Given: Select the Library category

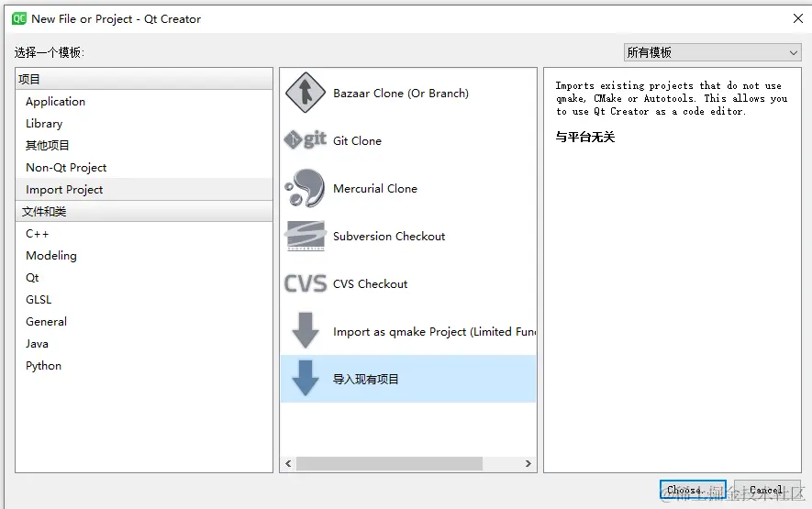Looking at the screenshot, I should (144, 123).
